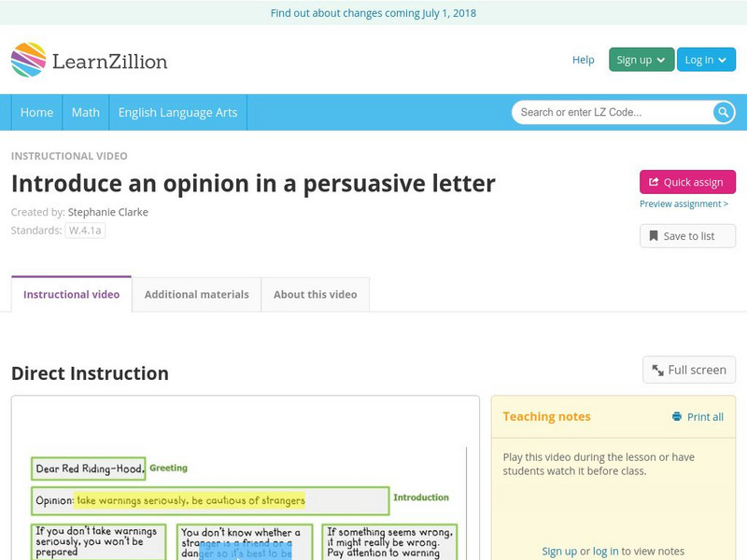Click the Quick assign share icon
747x560 pixels.
(x=654, y=182)
